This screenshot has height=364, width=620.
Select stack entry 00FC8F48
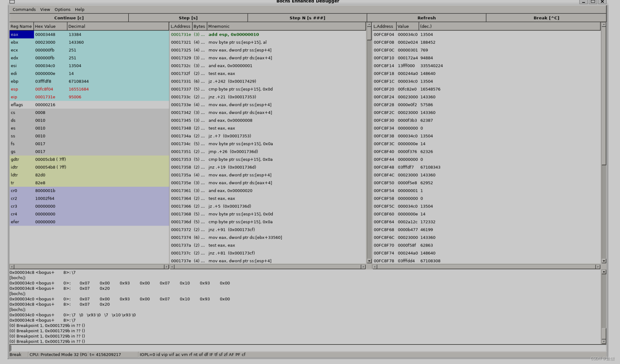coord(487,167)
